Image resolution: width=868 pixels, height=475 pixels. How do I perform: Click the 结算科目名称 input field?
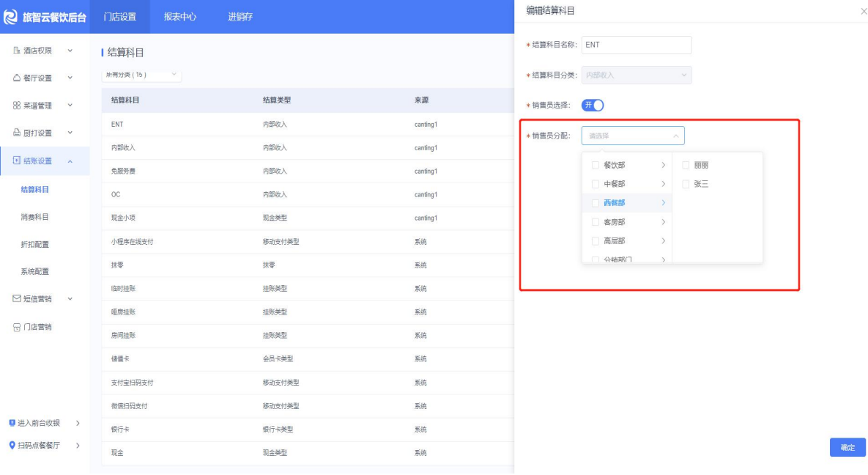(636, 45)
